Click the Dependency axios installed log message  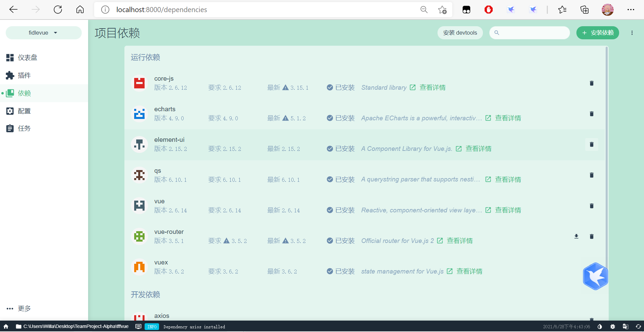(194, 327)
